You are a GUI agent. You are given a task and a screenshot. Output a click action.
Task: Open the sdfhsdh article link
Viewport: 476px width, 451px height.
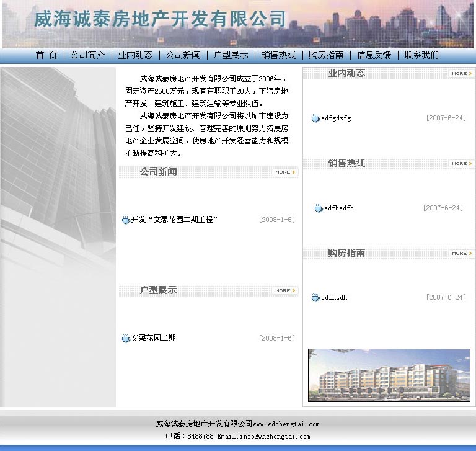coord(334,297)
